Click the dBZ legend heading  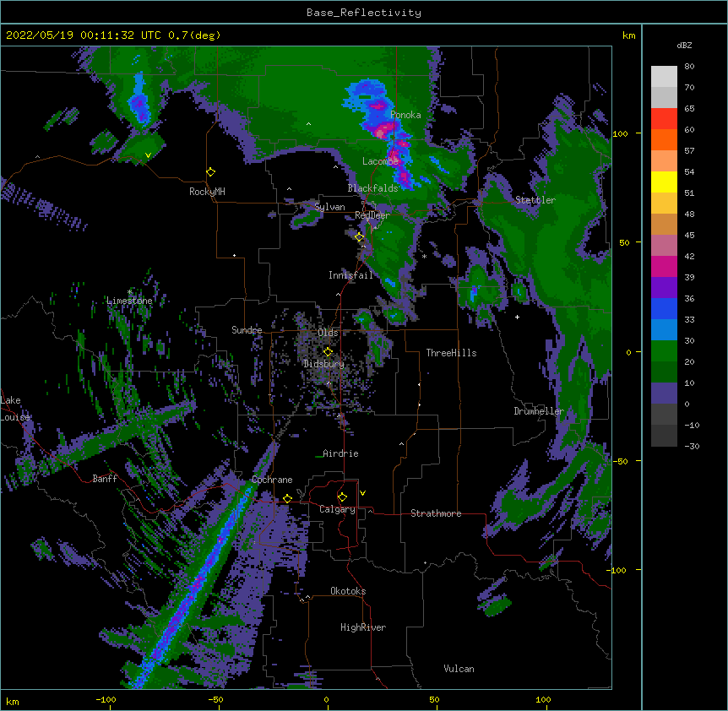click(684, 46)
